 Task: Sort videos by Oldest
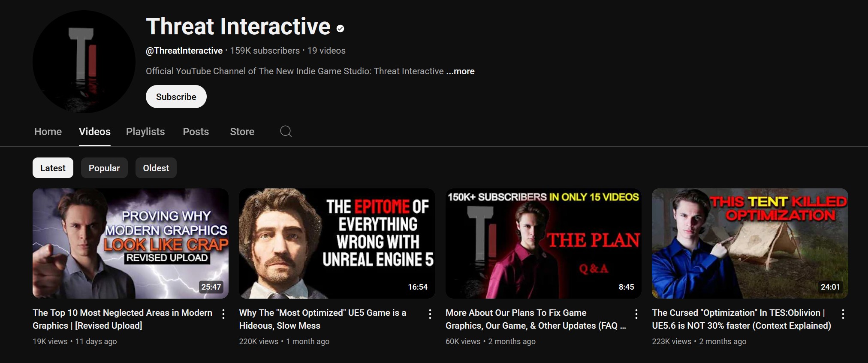coord(156,168)
